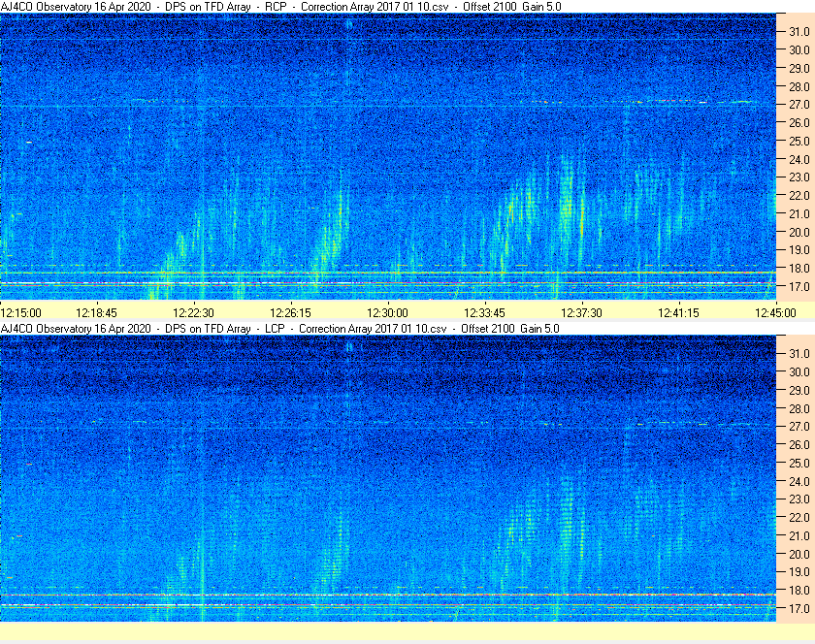
Task: Select 24.0 frequency label in LCP panel
Action: pyautogui.click(x=799, y=481)
